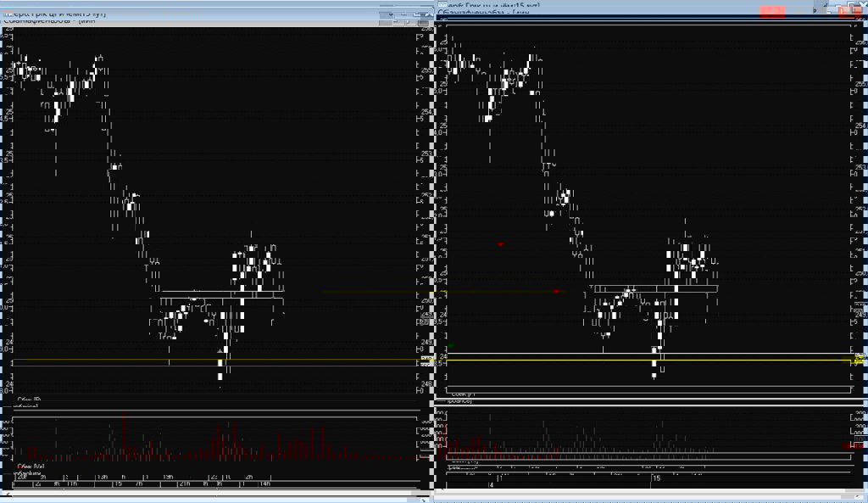Click the tallest red volume bar, left panel
Image resolution: width=868 pixels, height=503 pixels.
[125, 436]
